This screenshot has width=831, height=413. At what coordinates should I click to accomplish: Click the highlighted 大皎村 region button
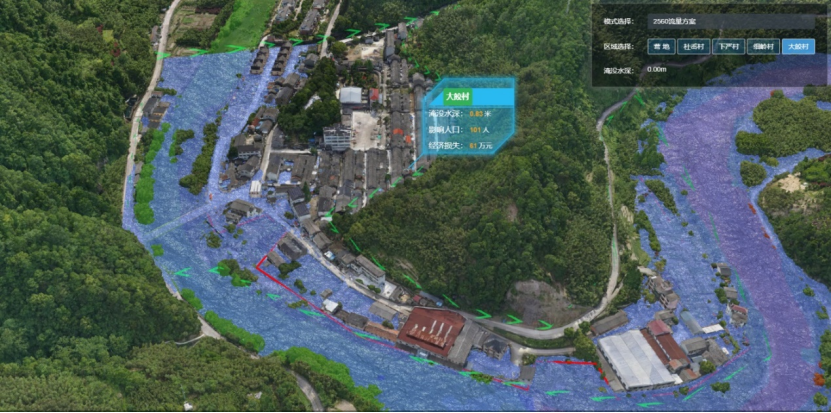799,46
